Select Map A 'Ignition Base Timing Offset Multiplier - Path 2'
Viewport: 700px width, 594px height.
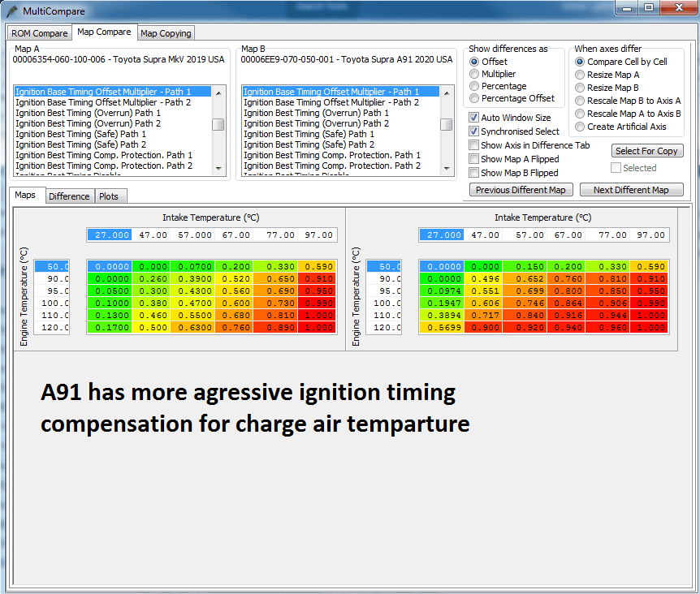113,102
